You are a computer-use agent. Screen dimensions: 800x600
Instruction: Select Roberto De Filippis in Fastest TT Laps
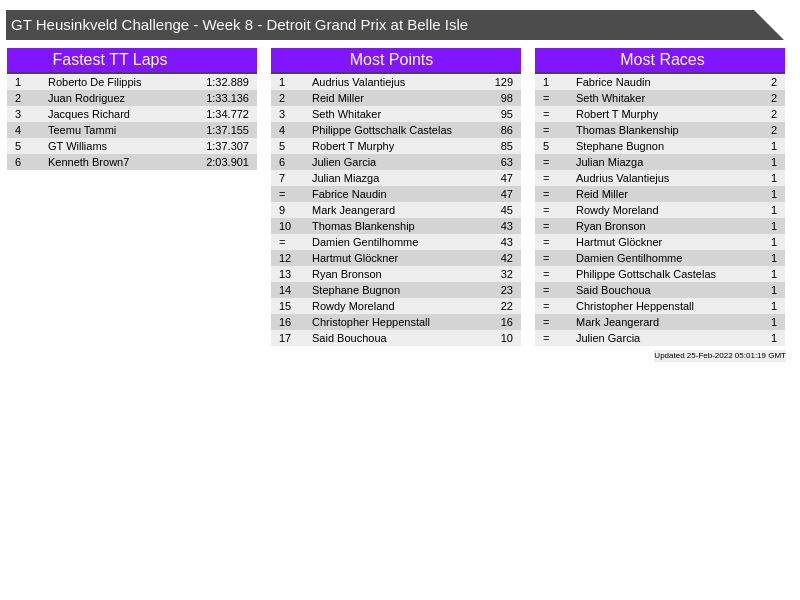94,82
